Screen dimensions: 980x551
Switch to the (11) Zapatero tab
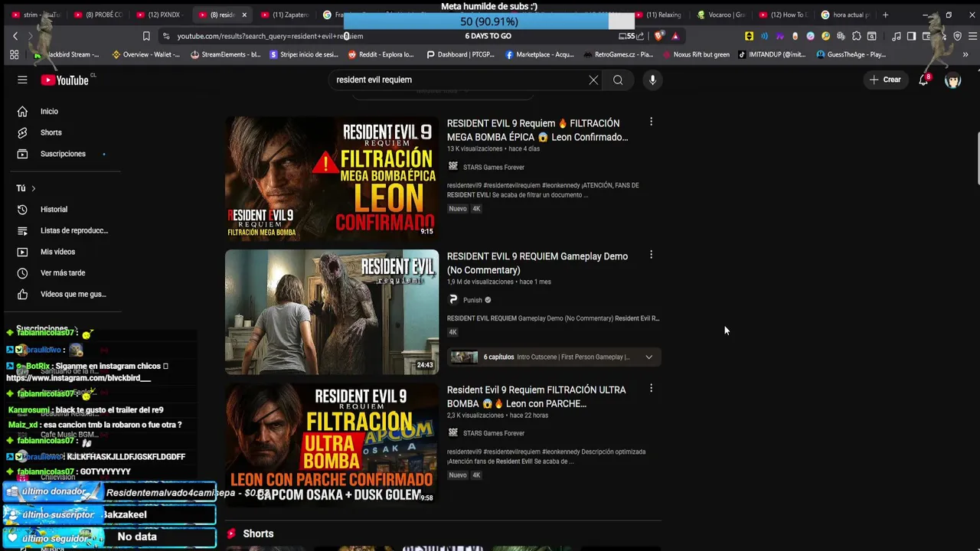click(285, 15)
